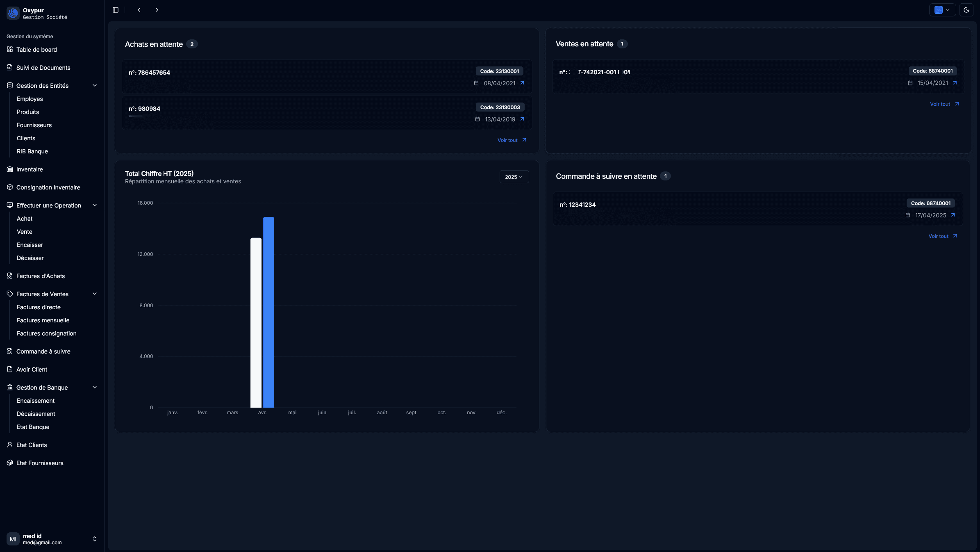Collapse the Factures de Ventes section

(95, 294)
